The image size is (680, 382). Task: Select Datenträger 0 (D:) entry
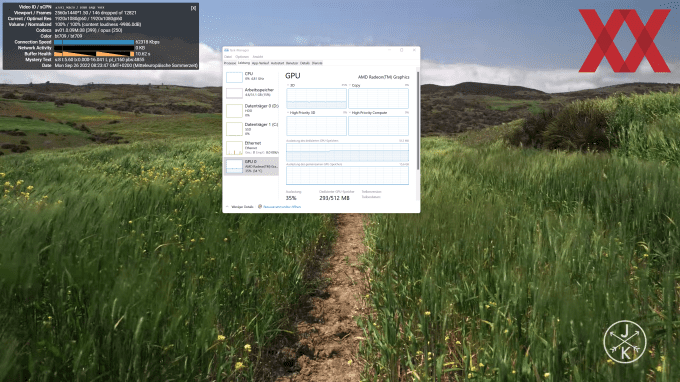coord(252,111)
